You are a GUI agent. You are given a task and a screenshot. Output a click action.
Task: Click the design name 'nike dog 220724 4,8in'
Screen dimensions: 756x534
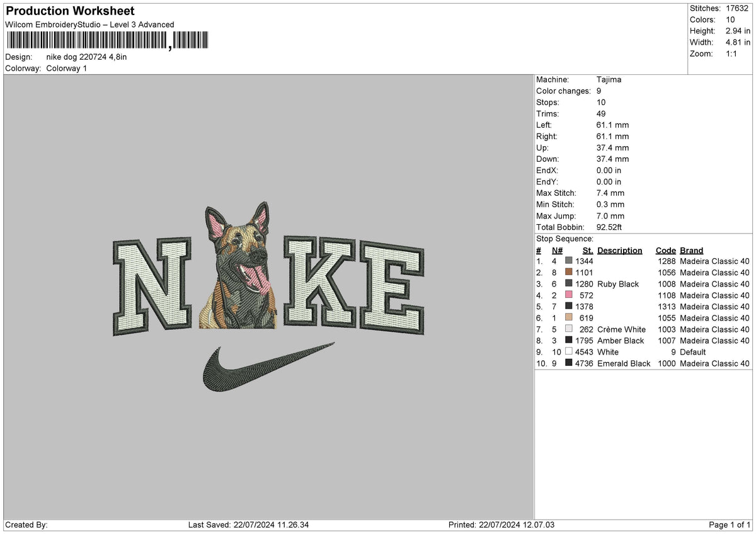click(86, 57)
